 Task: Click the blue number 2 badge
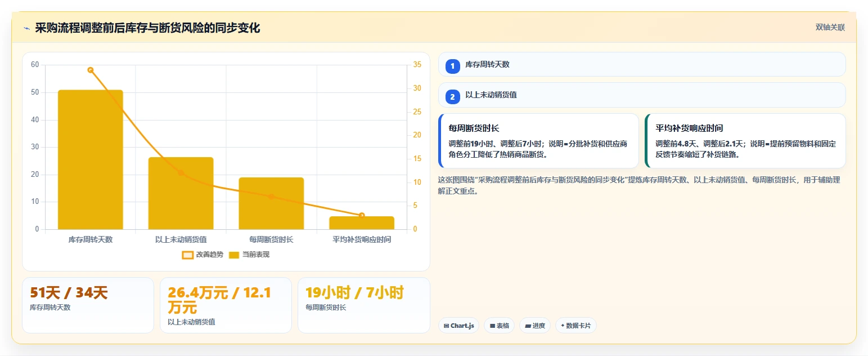click(453, 97)
